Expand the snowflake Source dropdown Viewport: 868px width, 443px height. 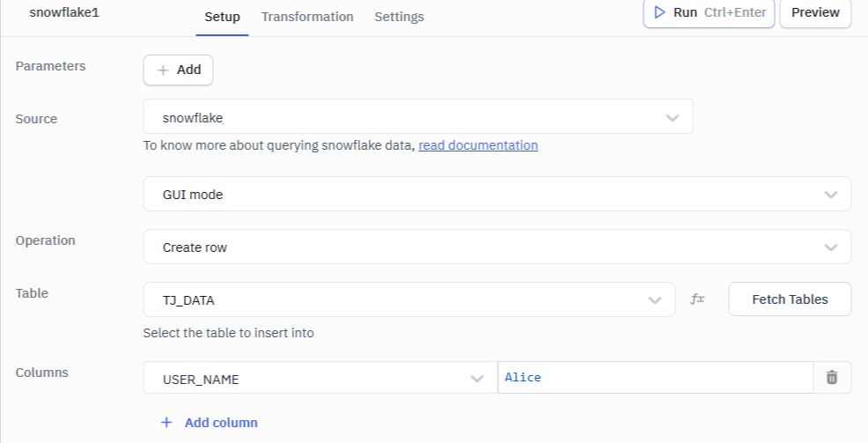(x=418, y=116)
